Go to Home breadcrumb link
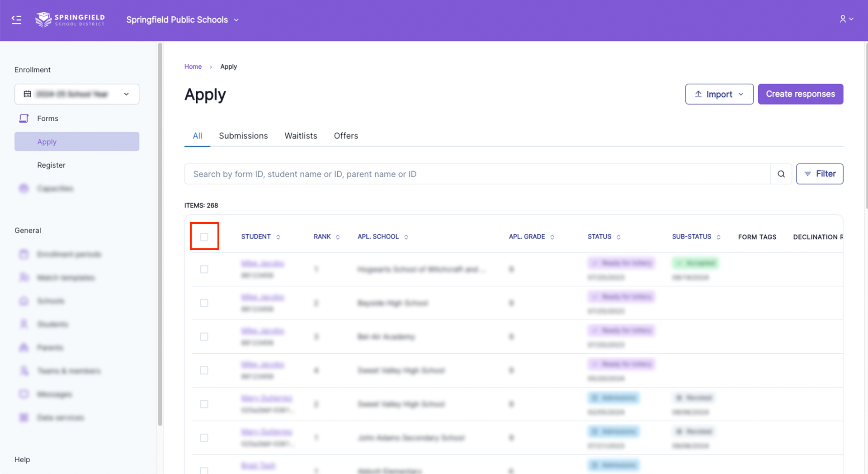The width and height of the screenshot is (868, 474). (x=193, y=66)
